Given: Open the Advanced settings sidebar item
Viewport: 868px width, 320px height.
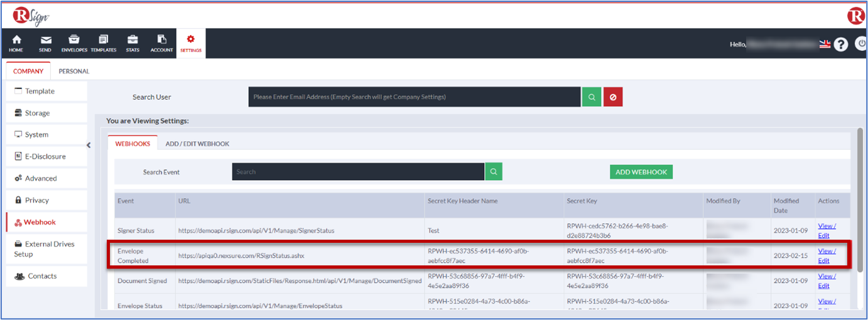Looking at the screenshot, I should (x=46, y=178).
